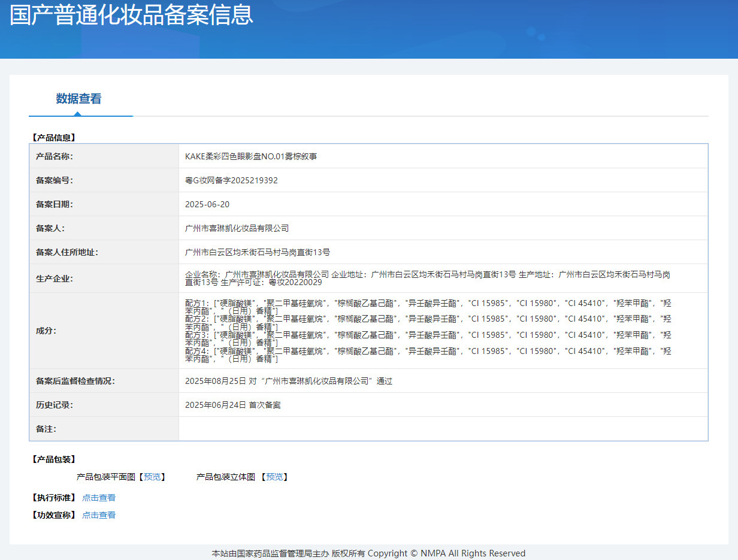The height and width of the screenshot is (560, 738).
Task: Click the NMPA copyright footer text
Action: coord(368,553)
